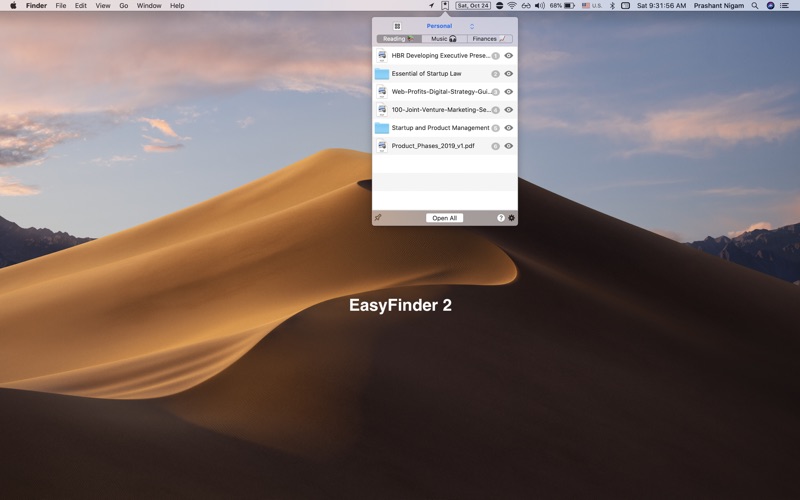This screenshot has height=500, width=800.
Task: Open Spotlight search magnifier
Action: [x=755, y=6]
